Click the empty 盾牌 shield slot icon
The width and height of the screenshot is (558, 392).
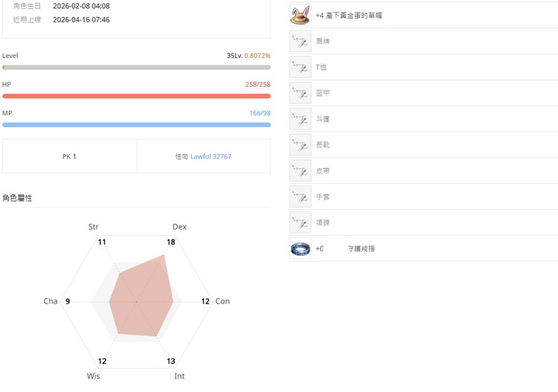[301, 41]
